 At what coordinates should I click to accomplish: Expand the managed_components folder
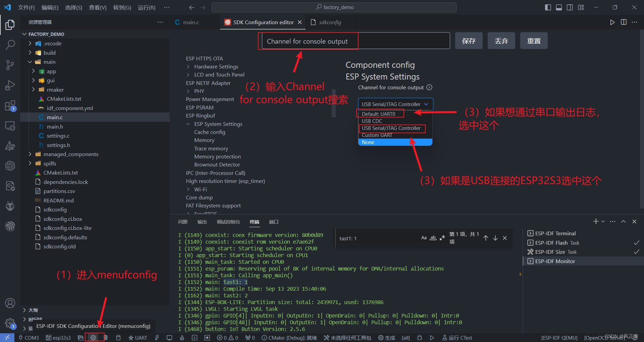(x=30, y=154)
